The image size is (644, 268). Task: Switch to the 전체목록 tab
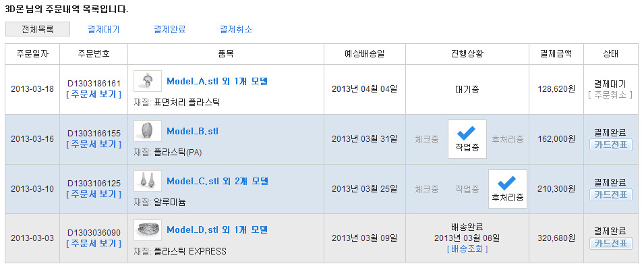click(38, 29)
